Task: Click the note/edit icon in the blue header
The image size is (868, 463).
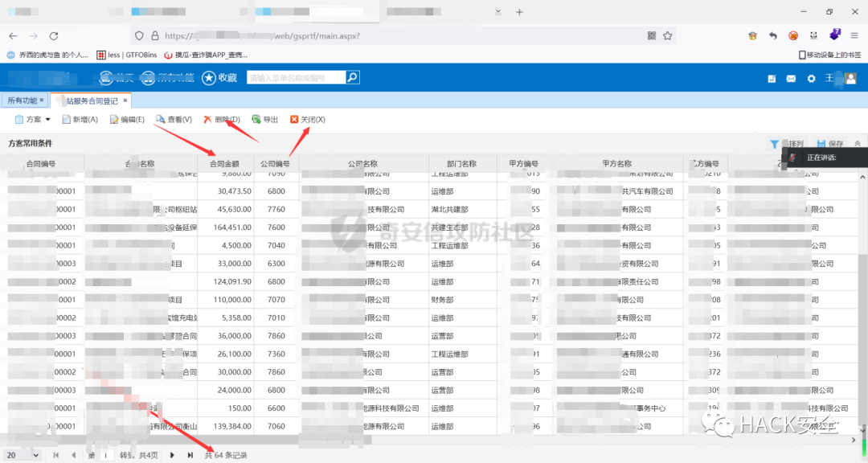Action: [772, 79]
